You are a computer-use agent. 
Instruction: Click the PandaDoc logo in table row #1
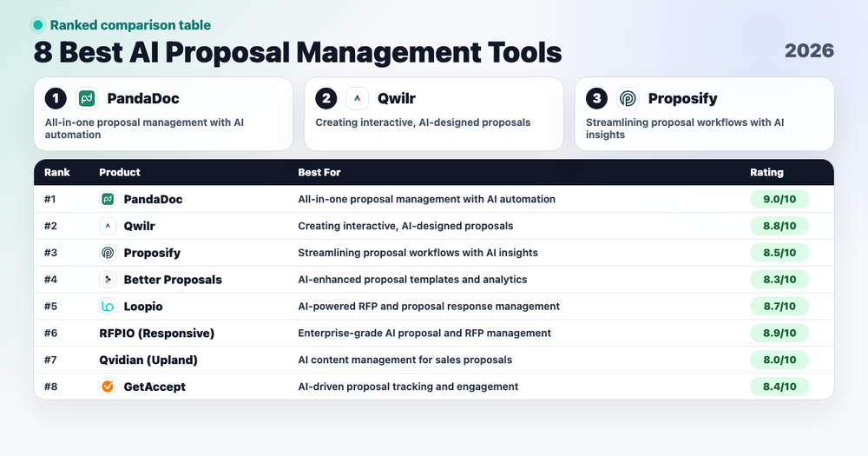[x=108, y=199]
